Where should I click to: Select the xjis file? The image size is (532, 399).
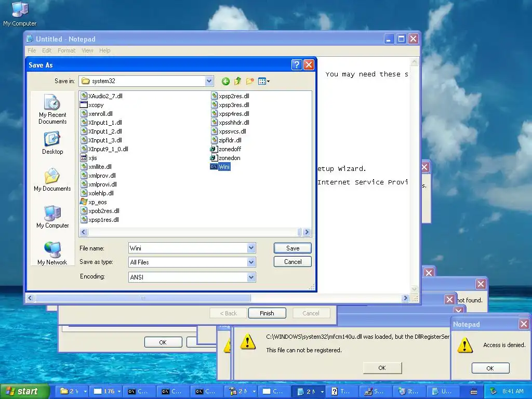coord(88,158)
